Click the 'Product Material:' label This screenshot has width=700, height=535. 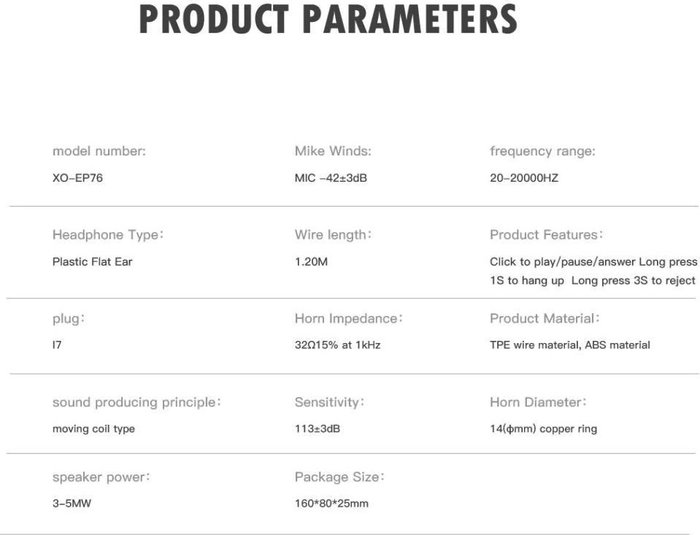point(544,318)
